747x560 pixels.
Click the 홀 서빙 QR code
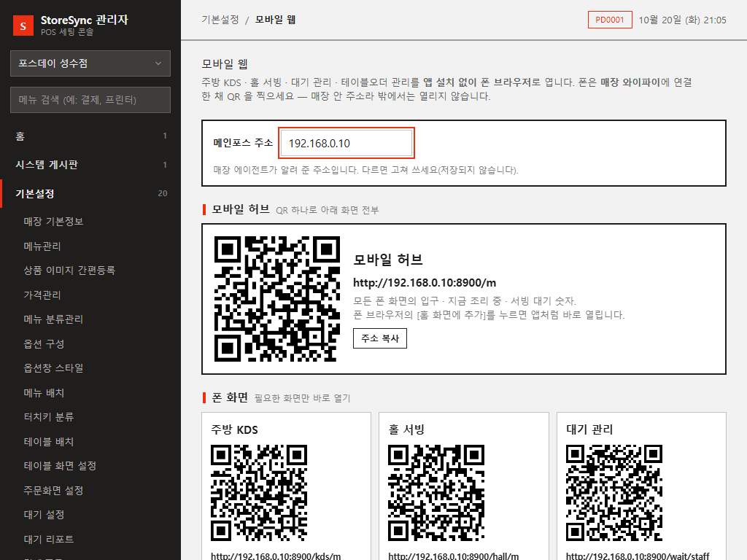tap(436, 493)
